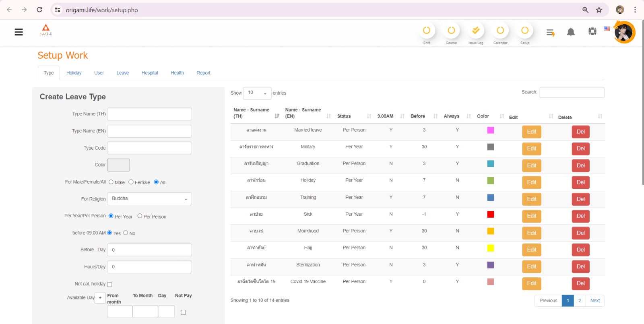Click the notification bell icon
This screenshot has width=644, height=324.
[x=571, y=32]
